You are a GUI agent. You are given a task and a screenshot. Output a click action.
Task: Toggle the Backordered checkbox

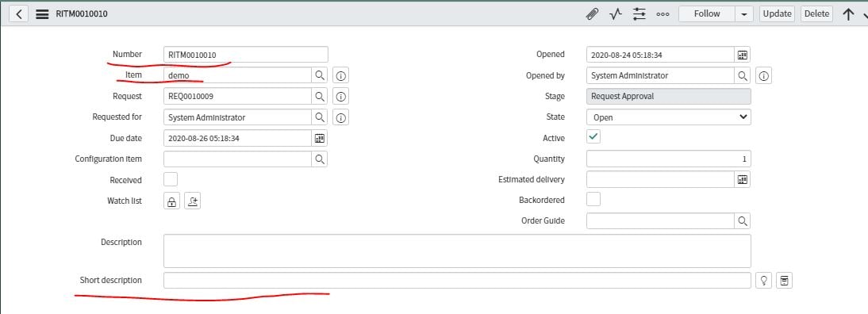[593, 198]
